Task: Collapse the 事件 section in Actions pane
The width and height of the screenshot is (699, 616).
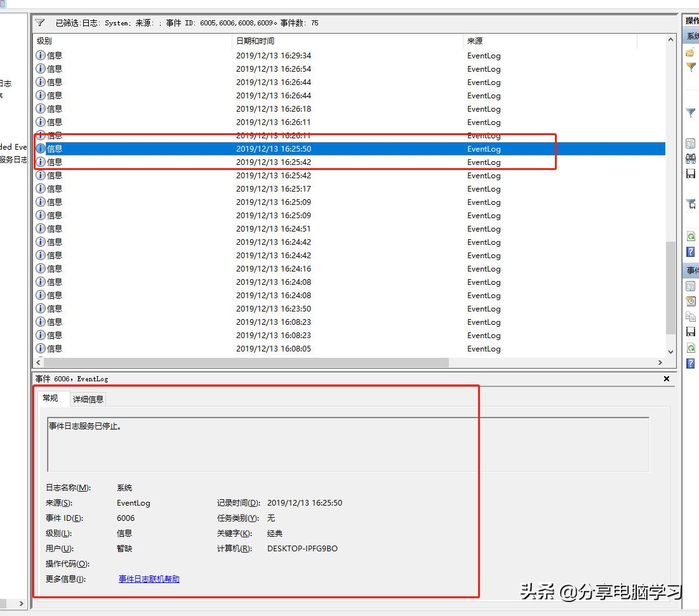Action: [691, 270]
